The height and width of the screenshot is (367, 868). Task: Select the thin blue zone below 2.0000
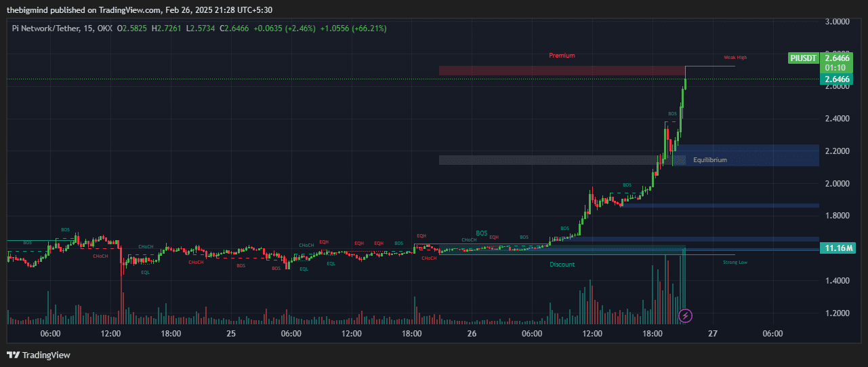(x=720, y=206)
